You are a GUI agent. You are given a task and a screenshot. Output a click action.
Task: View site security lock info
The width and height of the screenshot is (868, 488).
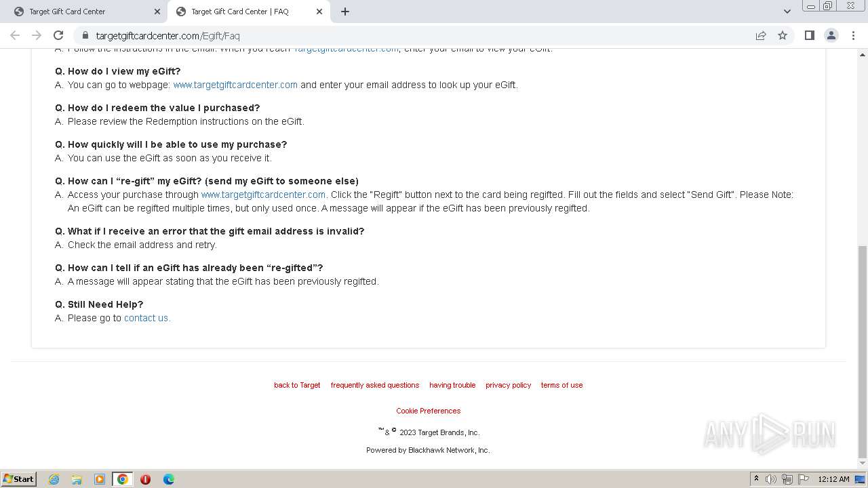[x=85, y=35]
